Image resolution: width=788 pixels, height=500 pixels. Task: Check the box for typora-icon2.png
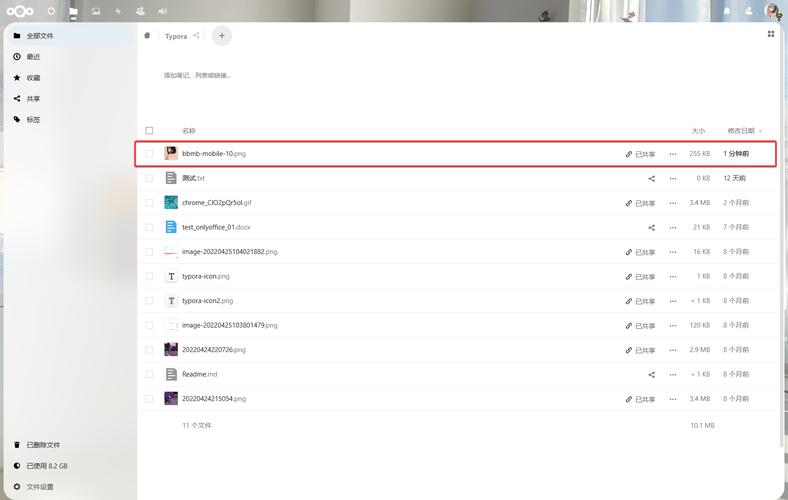tap(149, 301)
